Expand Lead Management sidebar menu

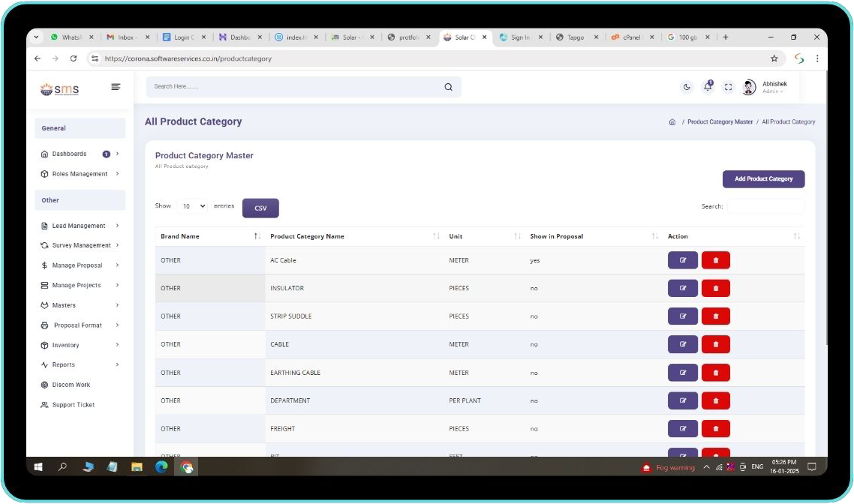point(80,226)
